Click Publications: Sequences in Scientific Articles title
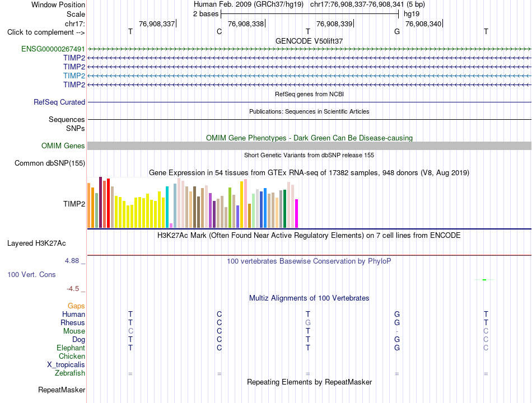 309,111
